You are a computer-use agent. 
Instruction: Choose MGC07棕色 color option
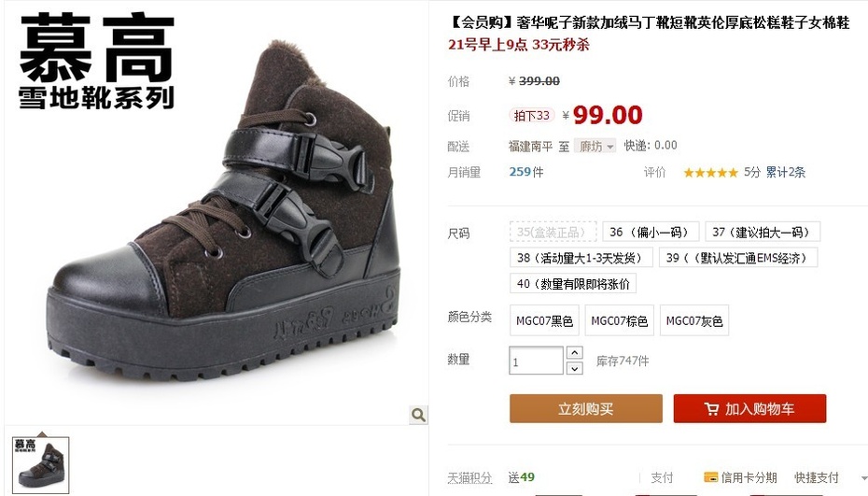tap(620, 321)
